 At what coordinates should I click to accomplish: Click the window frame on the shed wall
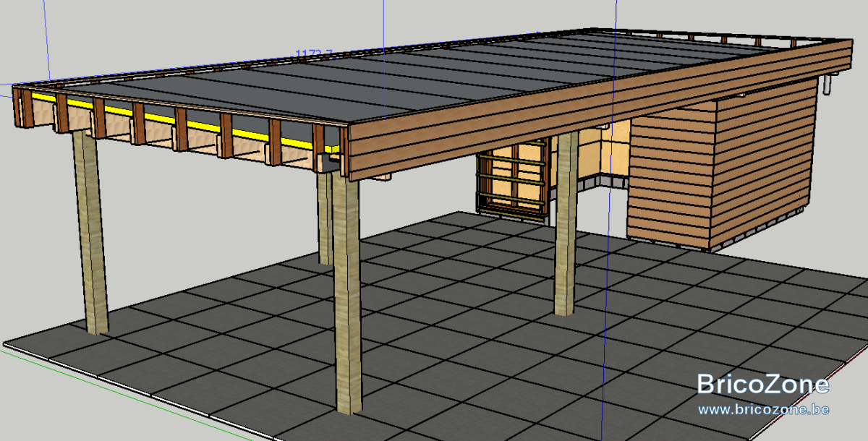[512, 179]
